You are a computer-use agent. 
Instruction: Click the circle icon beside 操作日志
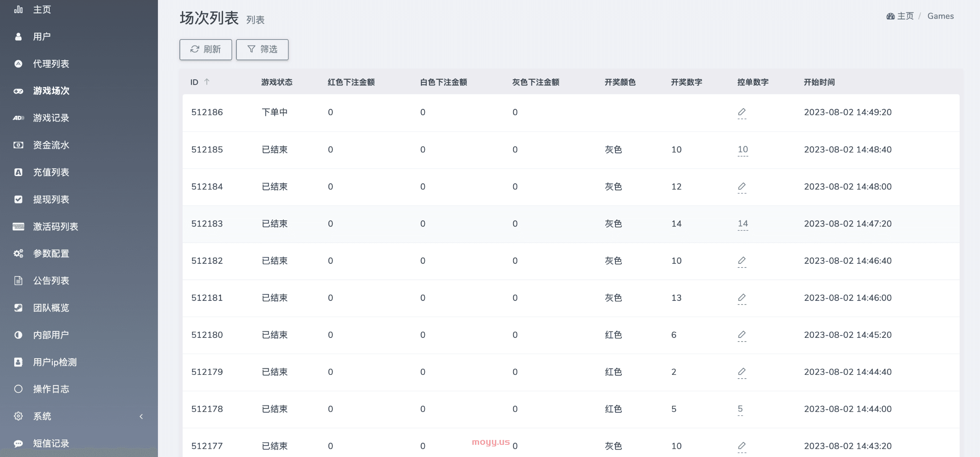(18, 389)
